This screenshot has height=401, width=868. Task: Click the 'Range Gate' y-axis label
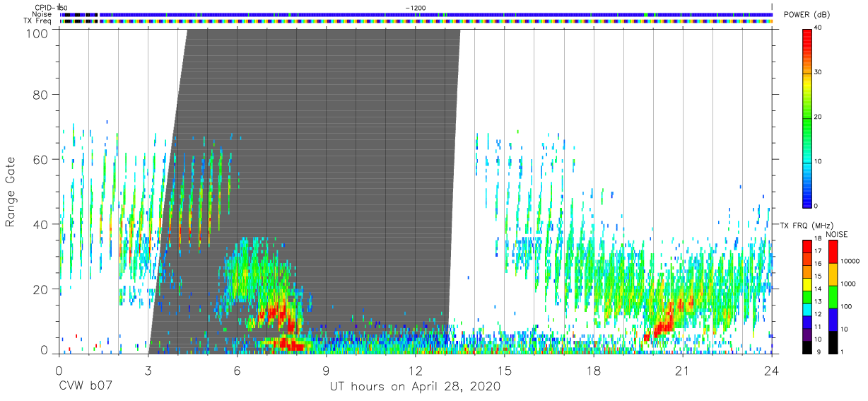pyautogui.click(x=11, y=192)
